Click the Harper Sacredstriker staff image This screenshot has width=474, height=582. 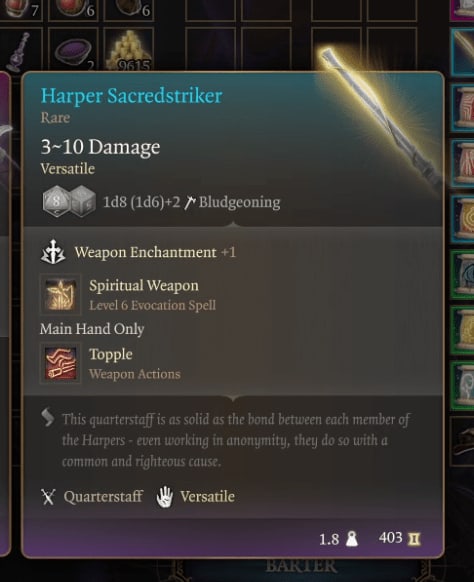pyautogui.click(x=379, y=115)
